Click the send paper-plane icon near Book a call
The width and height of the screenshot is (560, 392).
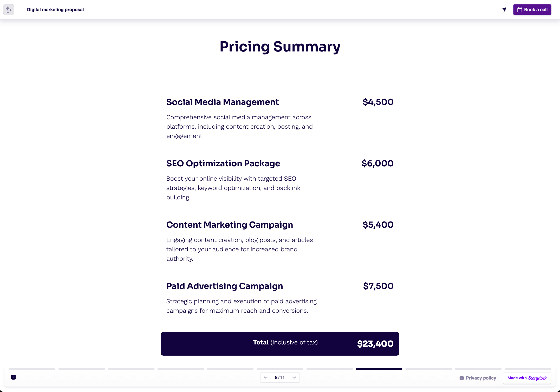point(504,10)
